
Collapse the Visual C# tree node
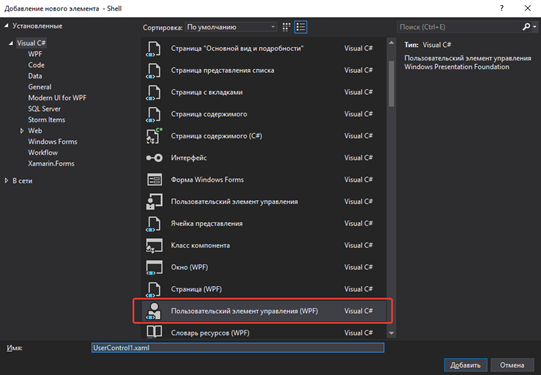pos(11,43)
